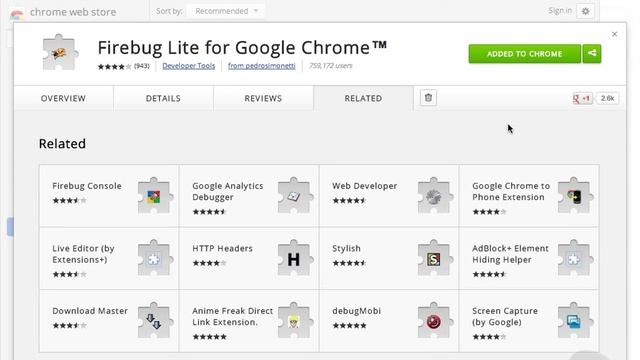Click HTTP Headers star rating
Image resolution: width=640 pixels, height=360 pixels.
click(x=209, y=263)
